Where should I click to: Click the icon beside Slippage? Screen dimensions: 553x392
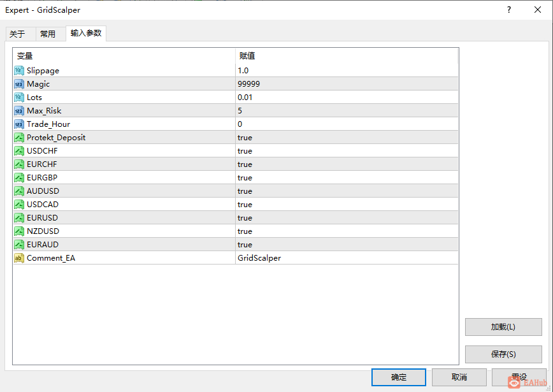(19, 71)
